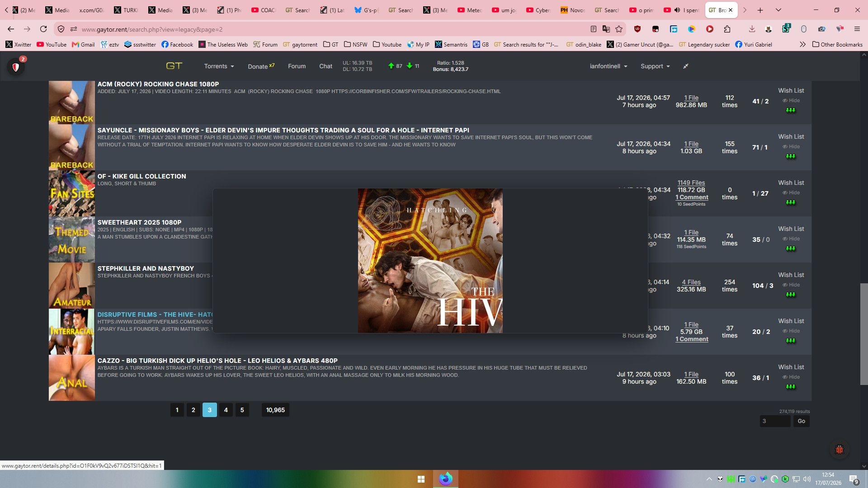Add ACM Rocking Chase to Wish List
The height and width of the screenshot is (488, 868).
tap(791, 90)
